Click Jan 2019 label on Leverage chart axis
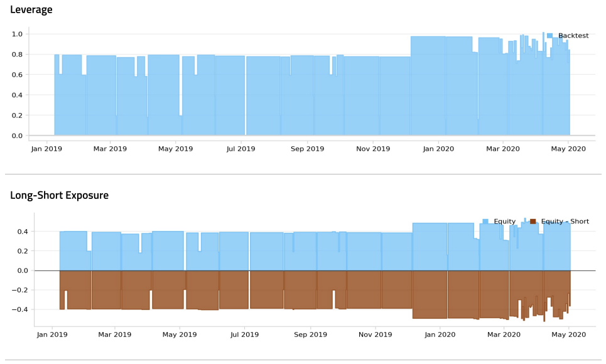 (47, 149)
